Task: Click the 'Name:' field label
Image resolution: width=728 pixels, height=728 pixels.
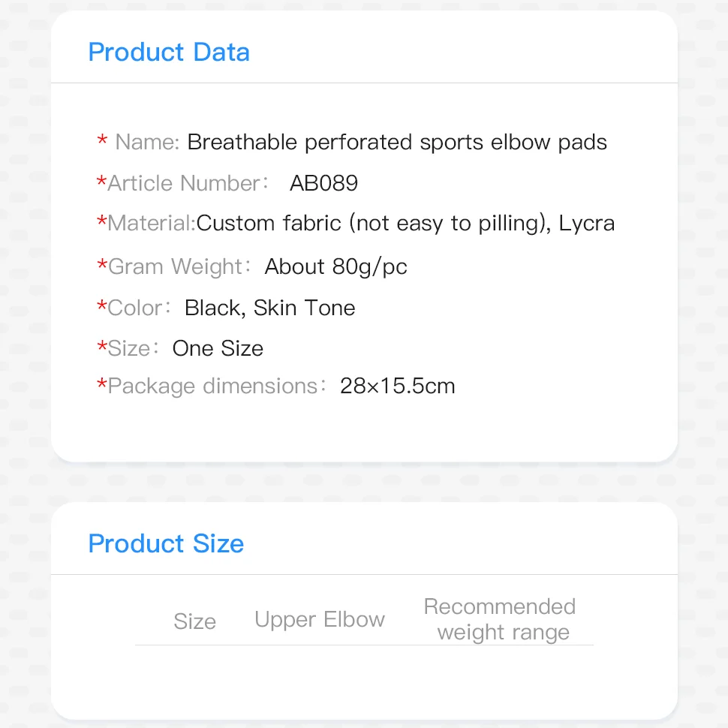Action: pos(147,143)
